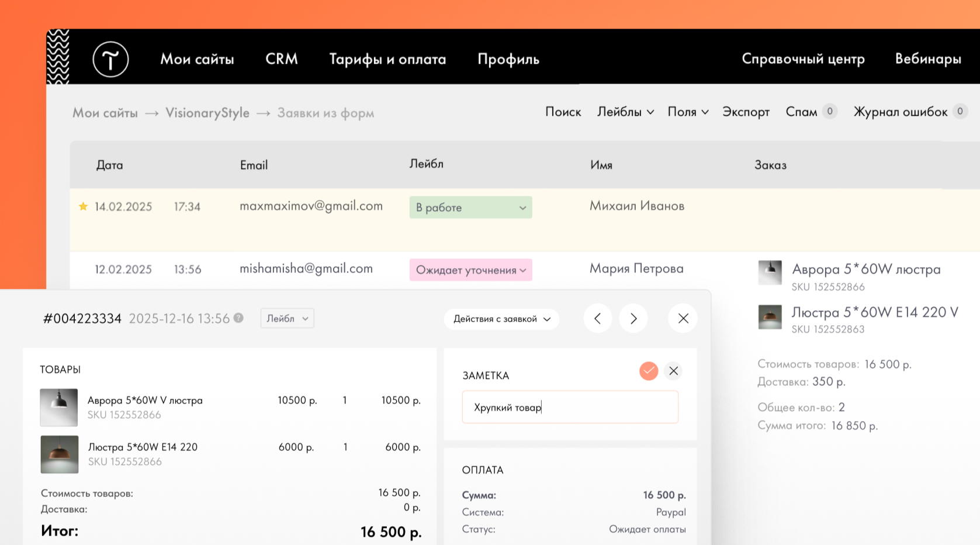Screen dimensions: 980x545
Task: Go to next order with right arrow
Action: 633,319
